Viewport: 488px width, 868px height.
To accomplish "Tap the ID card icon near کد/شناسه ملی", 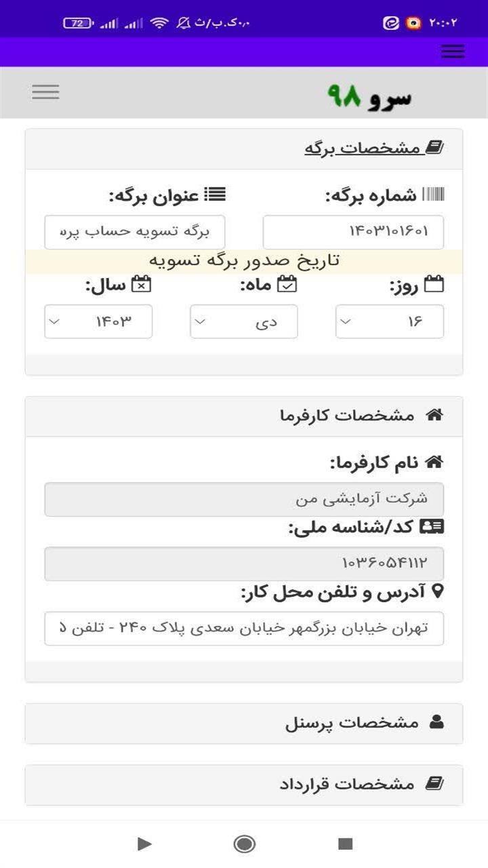I will tap(432, 526).
